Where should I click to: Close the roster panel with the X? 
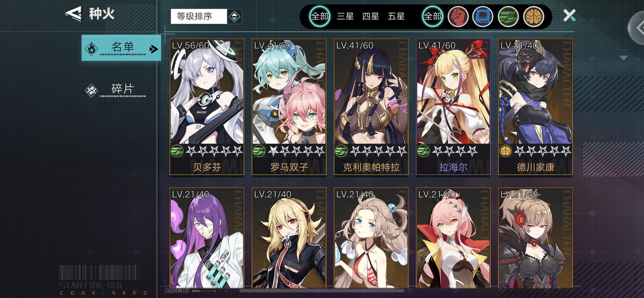[x=569, y=15]
